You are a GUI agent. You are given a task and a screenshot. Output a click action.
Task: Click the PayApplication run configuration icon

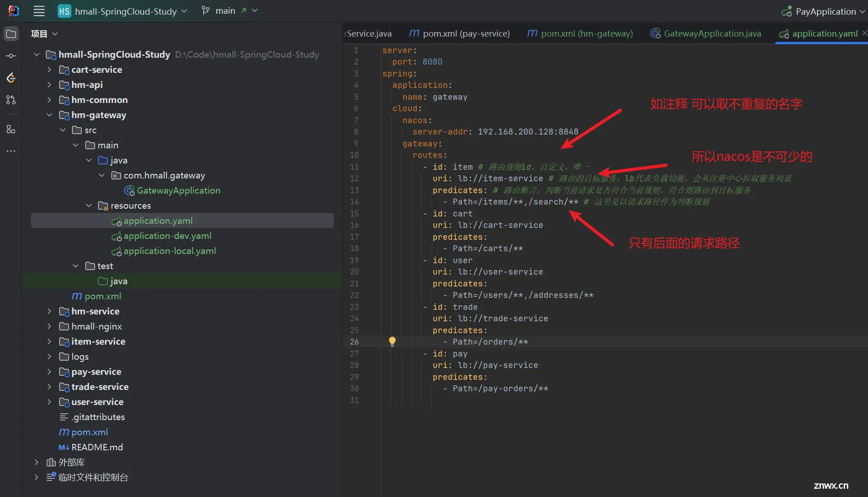(x=787, y=11)
